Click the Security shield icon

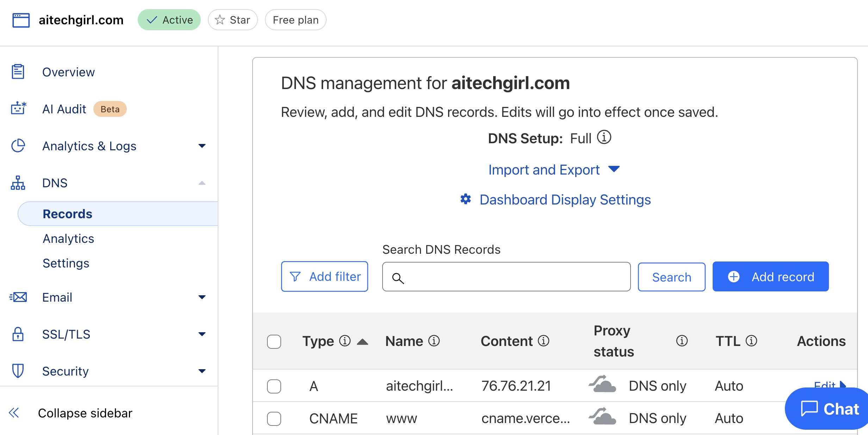tap(18, 371)
